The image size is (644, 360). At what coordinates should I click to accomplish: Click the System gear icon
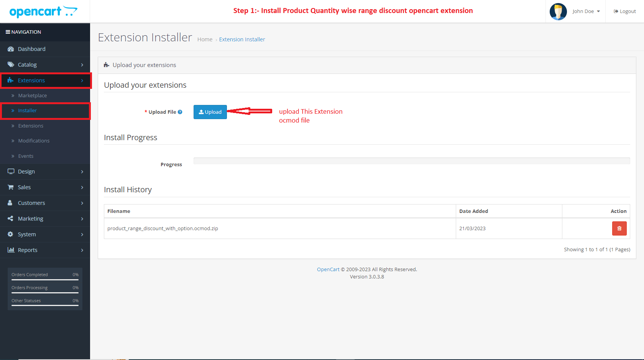click(x=10, y=234)
